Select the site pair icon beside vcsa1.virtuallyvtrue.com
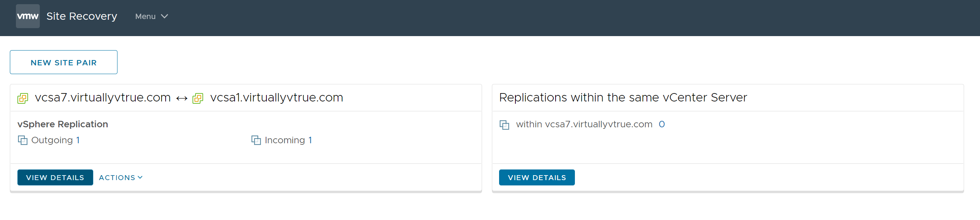 click(198, 98)
